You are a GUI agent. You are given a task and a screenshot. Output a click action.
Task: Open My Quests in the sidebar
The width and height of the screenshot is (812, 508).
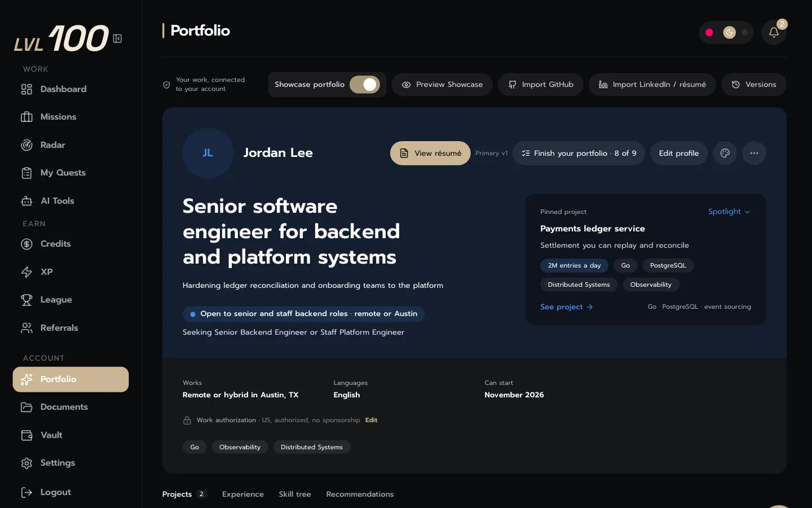point(70,173)
